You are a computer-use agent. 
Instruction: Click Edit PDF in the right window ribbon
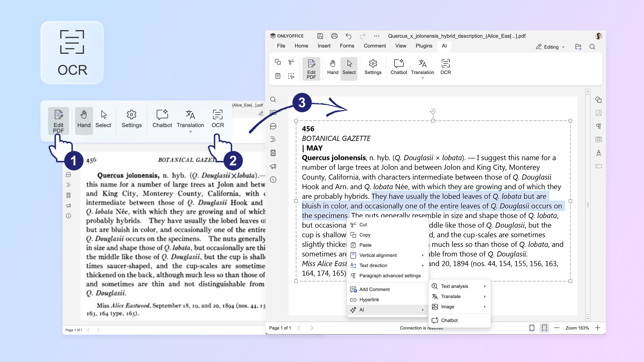(311, 69)
